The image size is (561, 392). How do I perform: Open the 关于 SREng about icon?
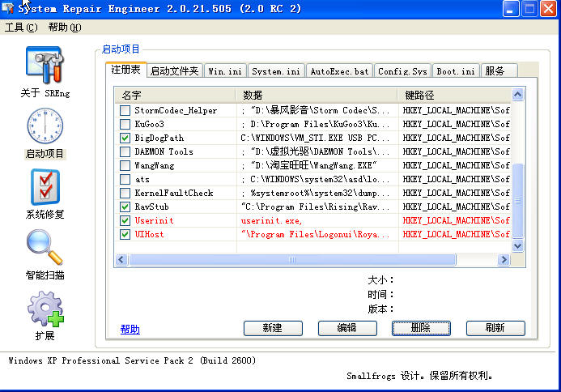[45, 66]
